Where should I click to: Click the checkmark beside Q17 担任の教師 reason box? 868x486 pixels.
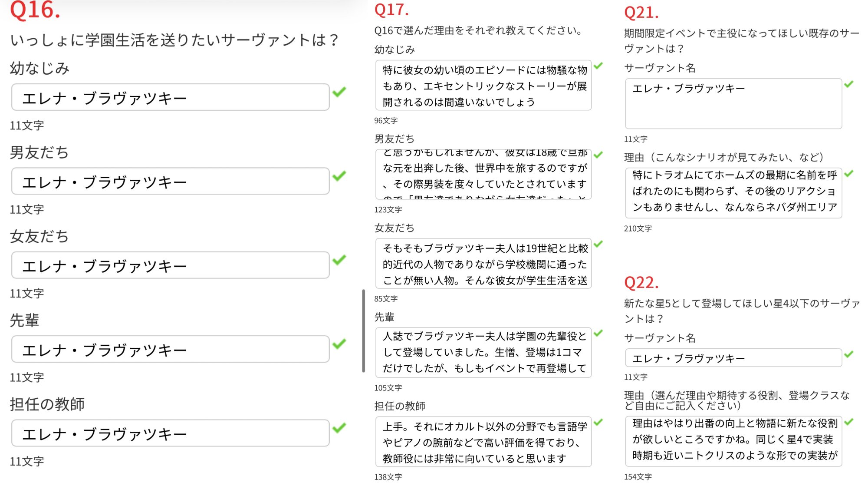(x=598, y=422)
